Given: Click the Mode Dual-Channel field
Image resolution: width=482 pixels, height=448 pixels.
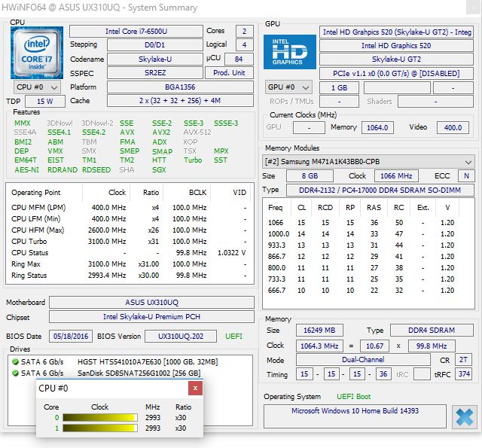Looking at the screenshot, I should [x=363, y=359].
